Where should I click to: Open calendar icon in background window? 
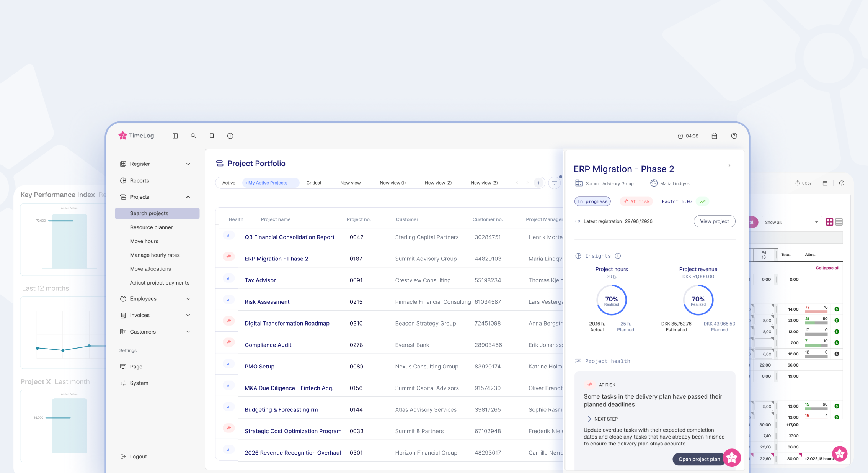(825, 183)
